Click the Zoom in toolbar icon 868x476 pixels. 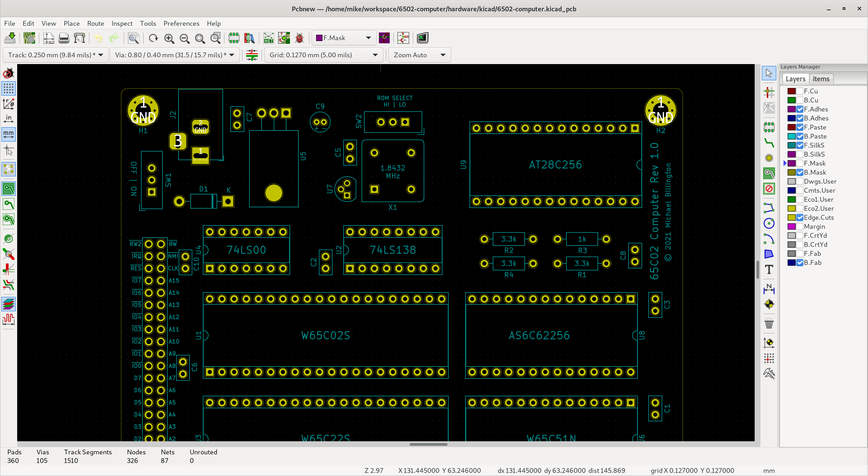pos(169,38)
